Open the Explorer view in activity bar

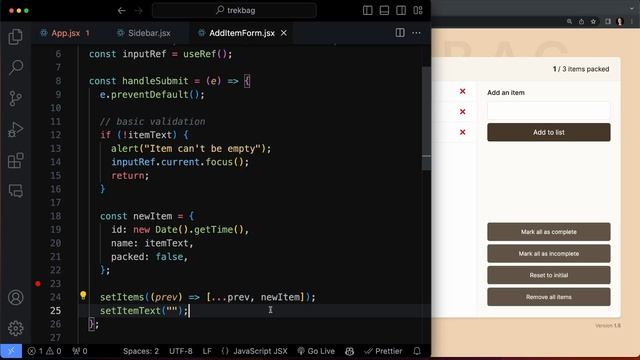pos(16,37)
